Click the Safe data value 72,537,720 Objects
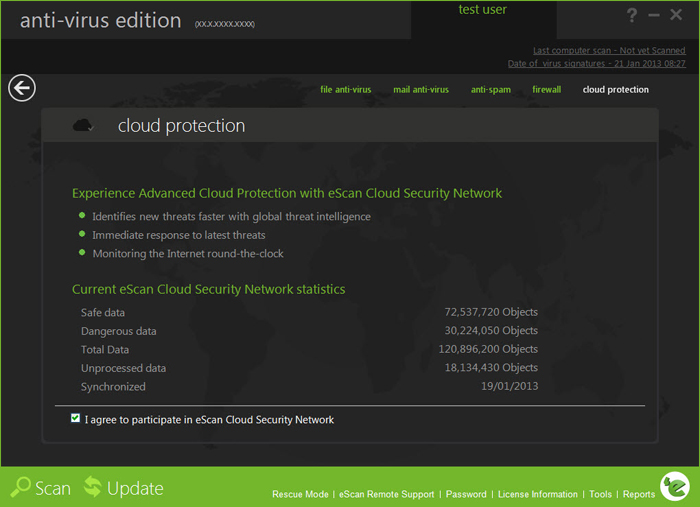The height and width of the screenshot is (507, 700). [491, 312]
